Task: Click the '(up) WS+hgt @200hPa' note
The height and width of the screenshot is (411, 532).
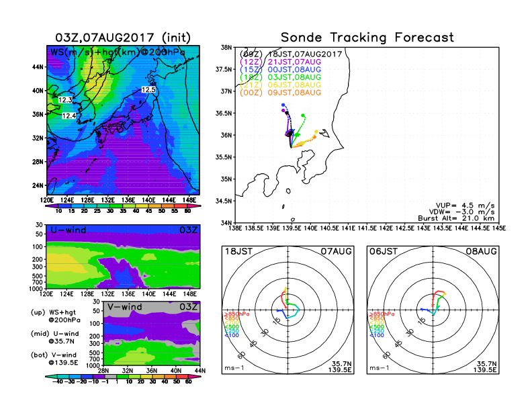Action: coord(56,316)
